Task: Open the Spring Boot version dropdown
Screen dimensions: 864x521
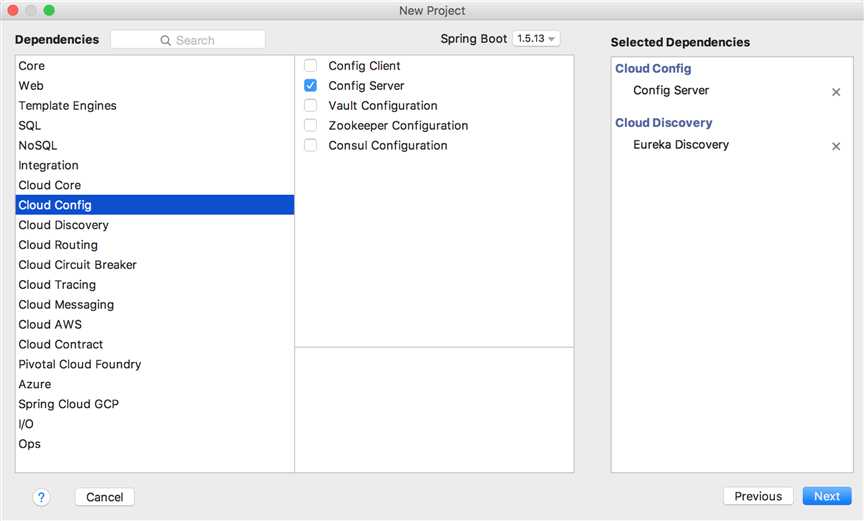Action: [536, 39]
